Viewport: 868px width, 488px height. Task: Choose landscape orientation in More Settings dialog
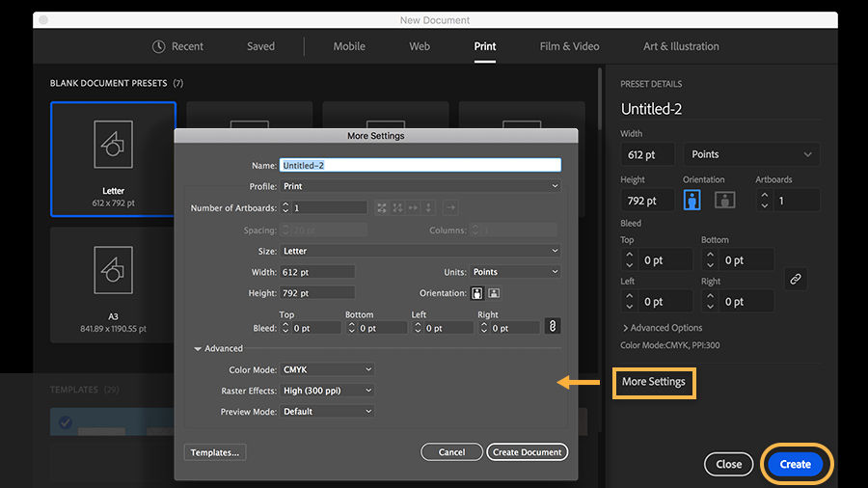494,293
